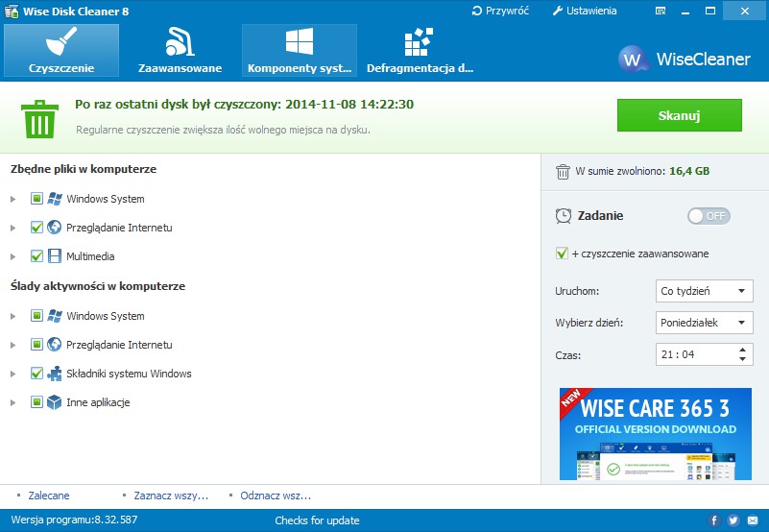
Task: Expand Windows System under Zbędne pliki
Action: [x=13, y=199]
